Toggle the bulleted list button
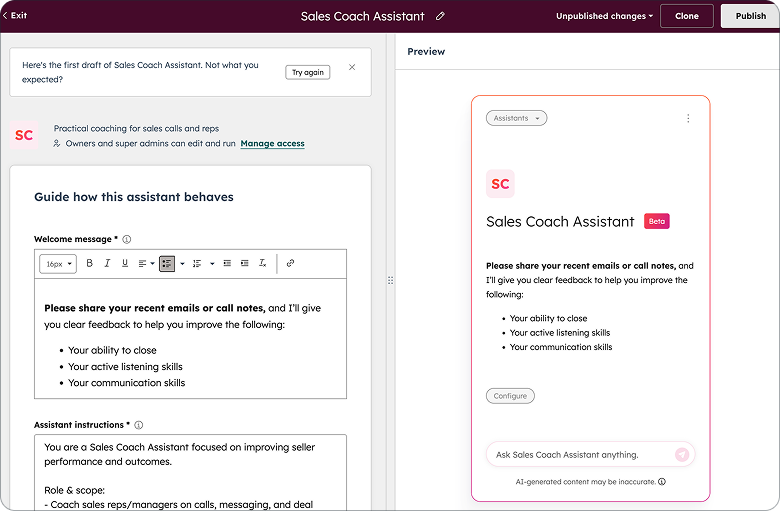This screenshot has width=780, height=511. pyautogui.click(x=167, y=264)
